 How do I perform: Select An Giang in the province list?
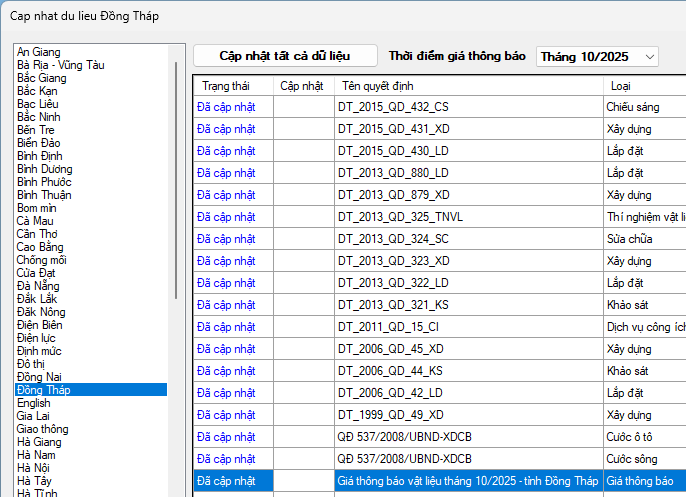pyautogui.click(x=39, y=52)
